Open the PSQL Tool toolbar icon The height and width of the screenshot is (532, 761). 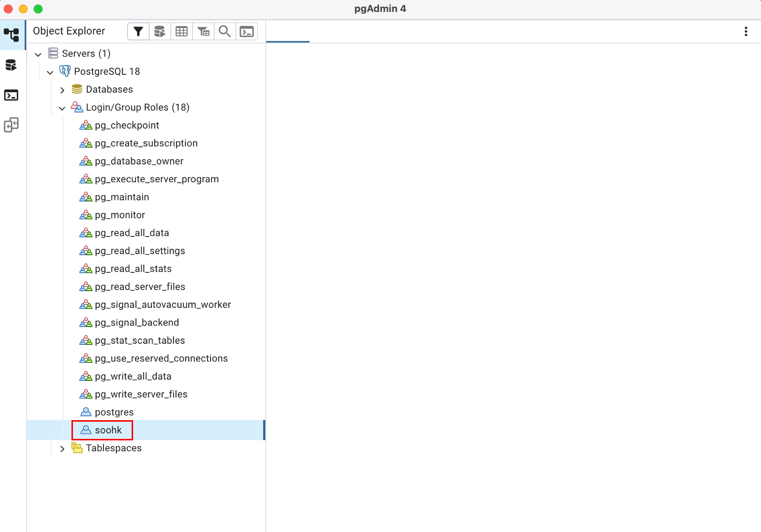coord(246,32)
